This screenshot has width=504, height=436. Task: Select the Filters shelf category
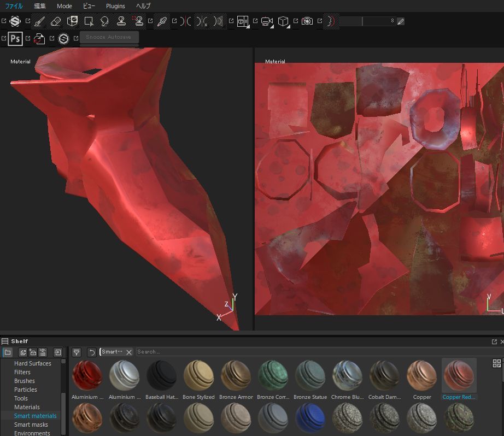pyautogui.click(x=22, y=372)
